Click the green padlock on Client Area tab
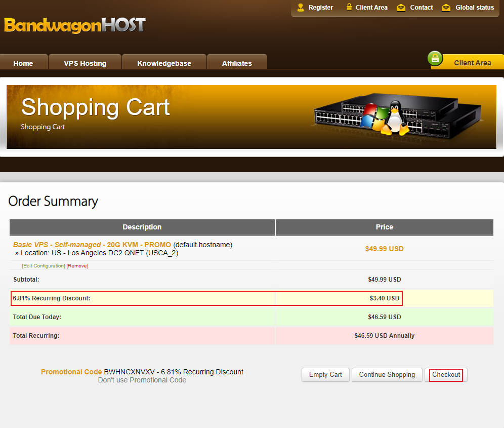 pyautogui.click(x=435, y=59)
